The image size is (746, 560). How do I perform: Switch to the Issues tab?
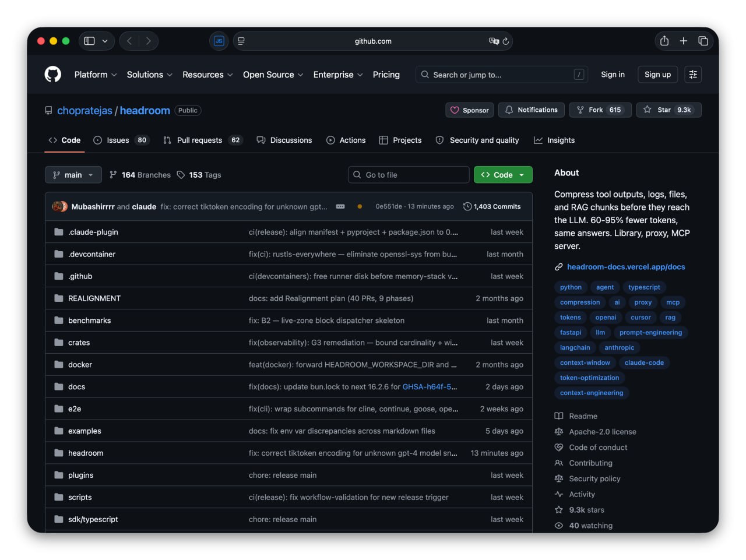121,140
